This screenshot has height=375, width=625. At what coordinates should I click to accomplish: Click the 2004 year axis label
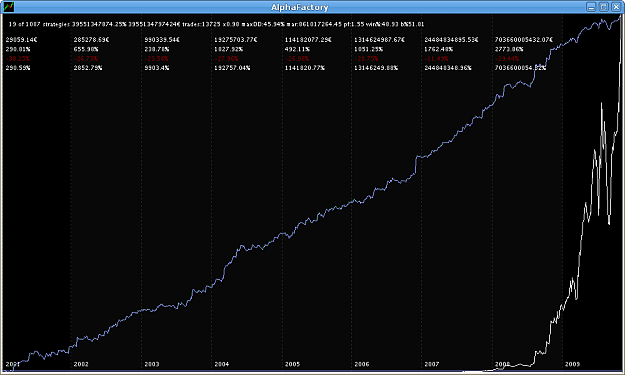point(222,364)
